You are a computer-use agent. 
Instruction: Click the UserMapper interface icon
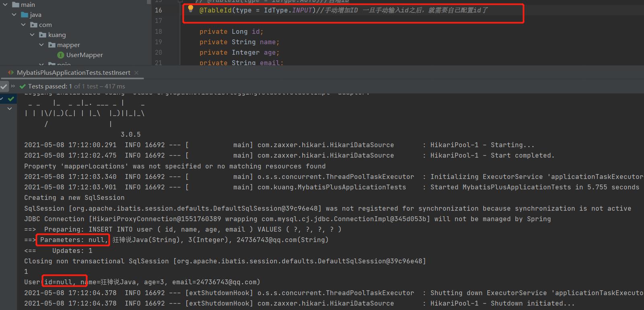[x=61, y=55]
